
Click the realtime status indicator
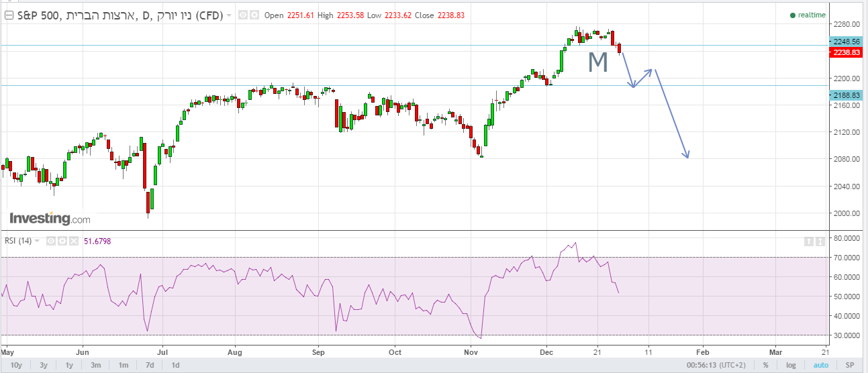(808, 15)
